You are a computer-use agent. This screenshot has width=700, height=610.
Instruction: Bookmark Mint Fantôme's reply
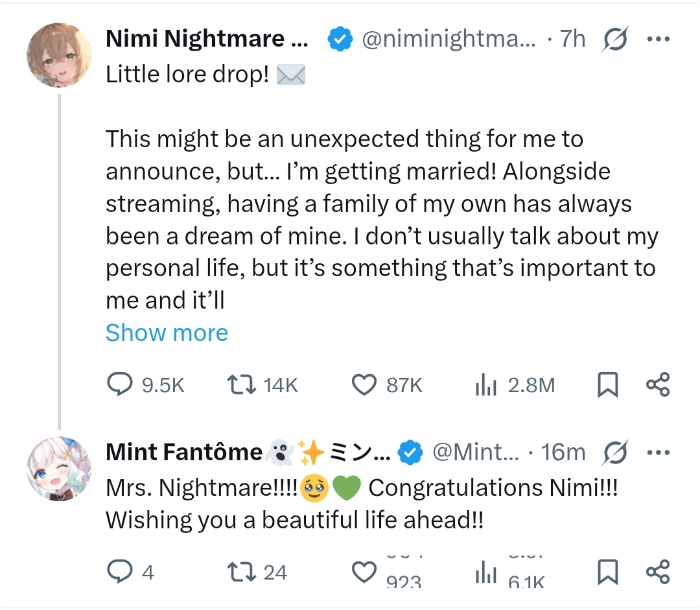pos(607,572)
